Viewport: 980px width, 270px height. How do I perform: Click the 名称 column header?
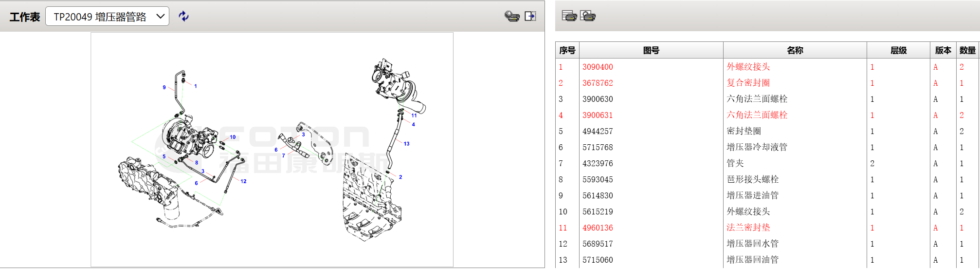point(795,50)
